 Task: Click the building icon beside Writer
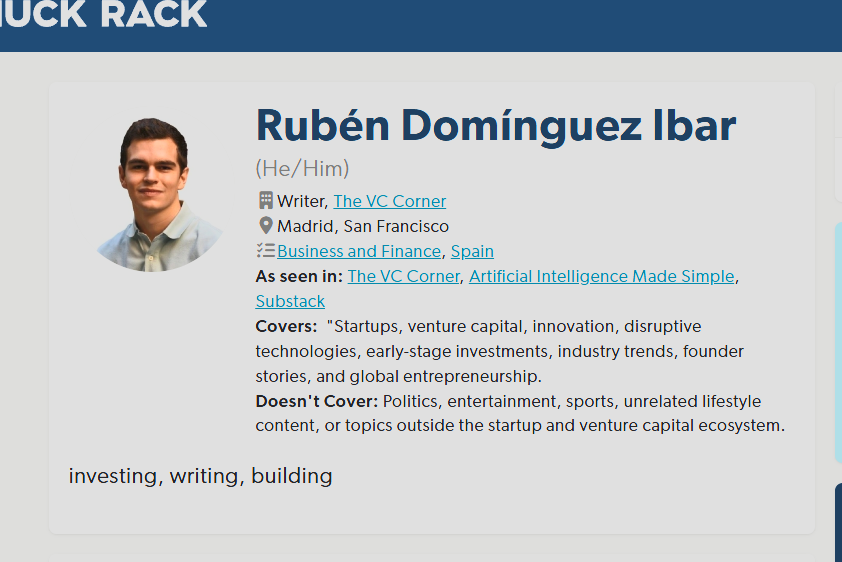(x=265, y=200)
